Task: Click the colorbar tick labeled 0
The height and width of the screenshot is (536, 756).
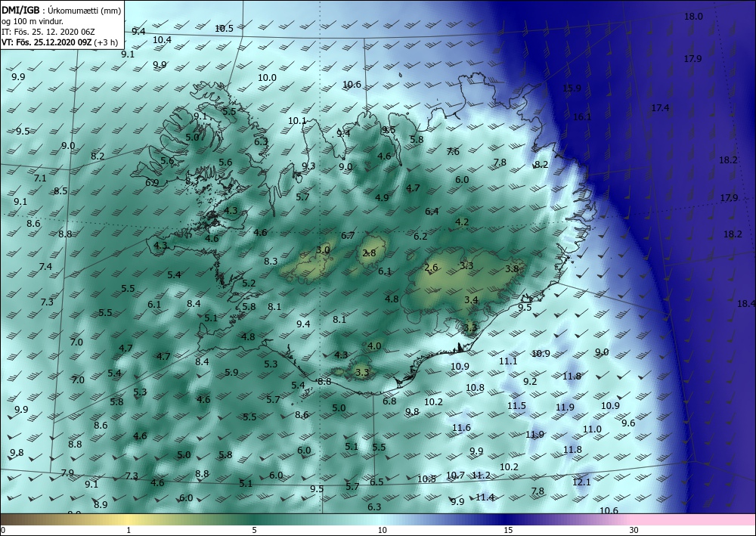Action: (3, 530)
